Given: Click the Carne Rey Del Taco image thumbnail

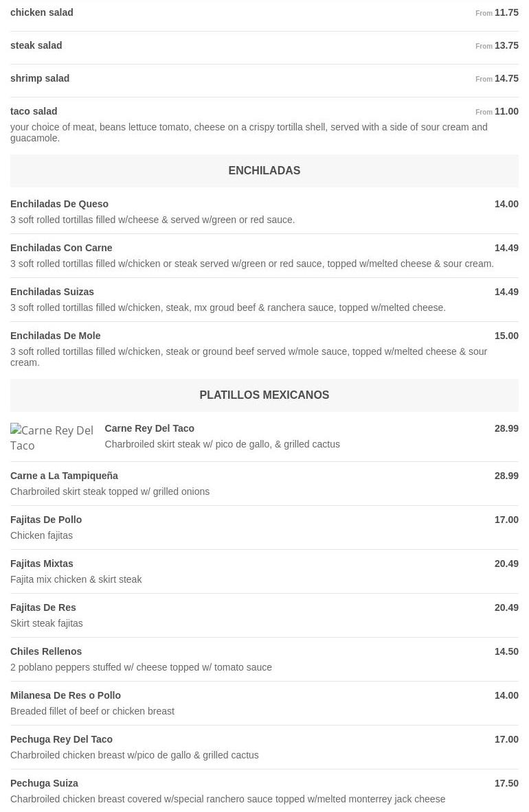Looking at the screenshot, I should (52, 437).
